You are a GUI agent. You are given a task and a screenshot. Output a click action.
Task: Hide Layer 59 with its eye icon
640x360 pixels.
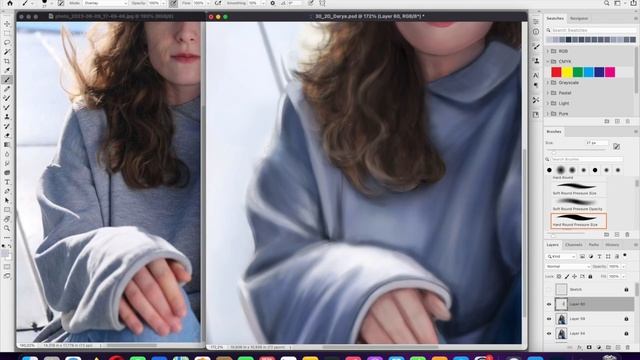(x=549, y=319)
